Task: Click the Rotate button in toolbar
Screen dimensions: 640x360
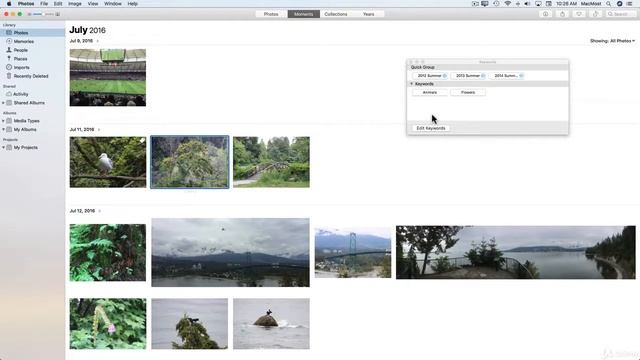Action: point(596,14)
